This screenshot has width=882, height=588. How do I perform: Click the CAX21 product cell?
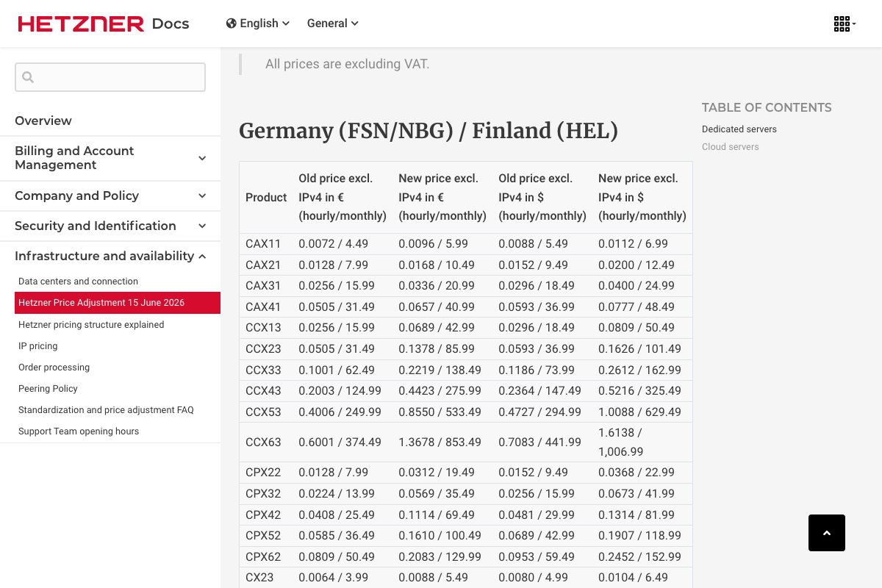[266, 265]
